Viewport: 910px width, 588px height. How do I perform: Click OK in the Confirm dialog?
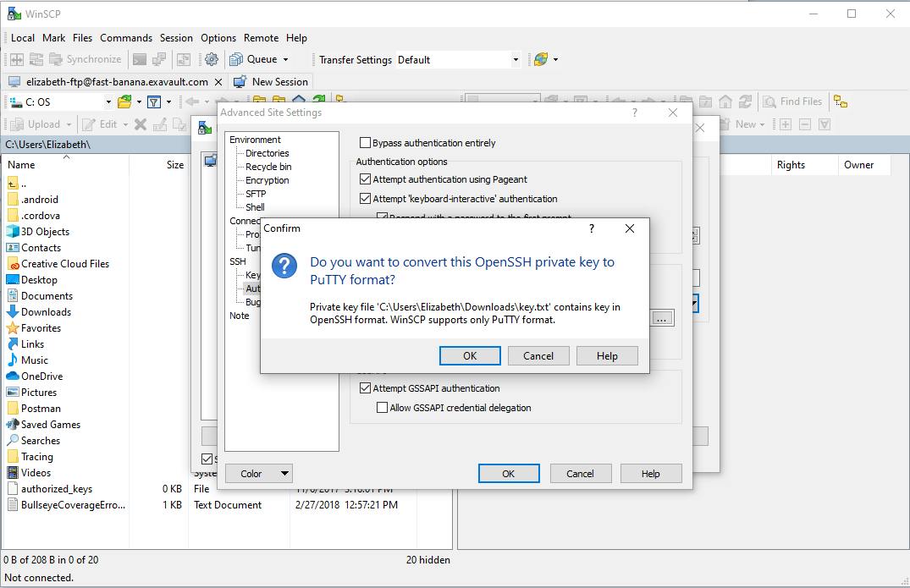tap(470, 355)
